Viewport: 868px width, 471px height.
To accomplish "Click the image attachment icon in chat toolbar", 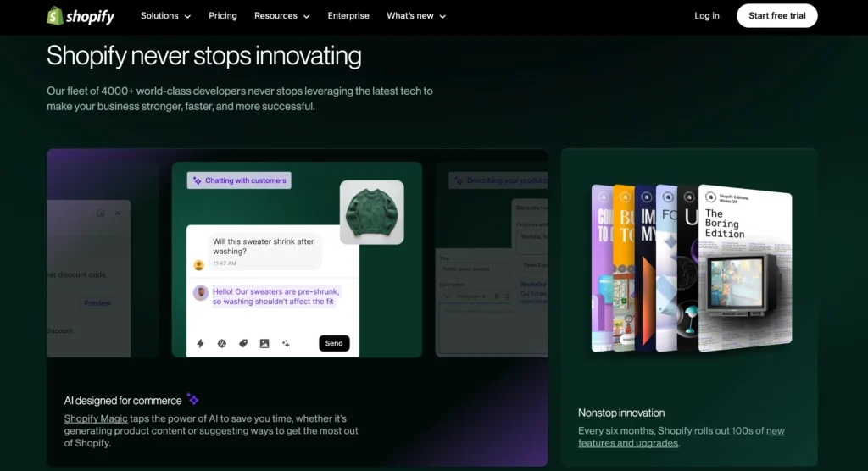I will pyautogui.click(x=264, y=343).
